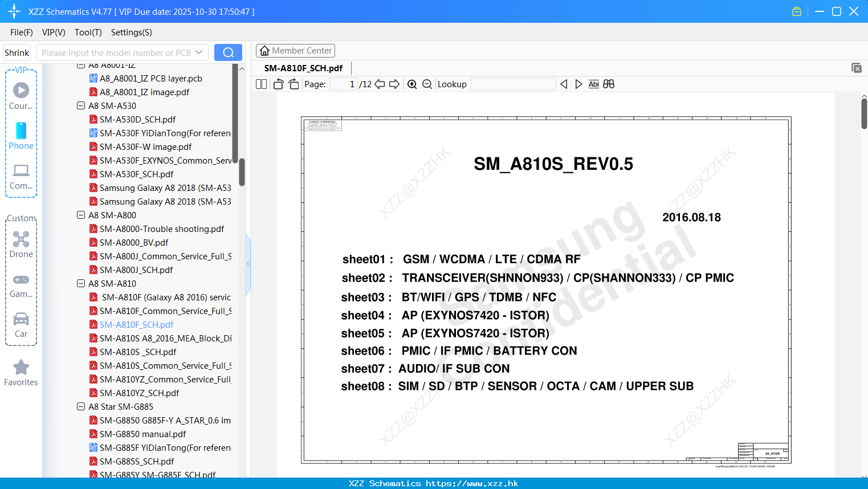Open SM-G885F YiDianTong file
Viewport: 868px width, 489px height.
pyautogui.click(x=165, y=447)
